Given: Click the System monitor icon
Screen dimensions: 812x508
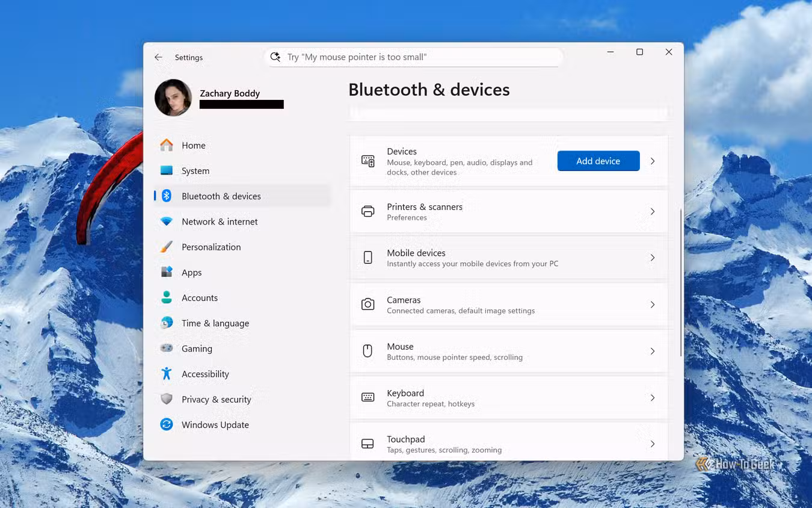Looking at the screenshot, I should coord(167,170).
